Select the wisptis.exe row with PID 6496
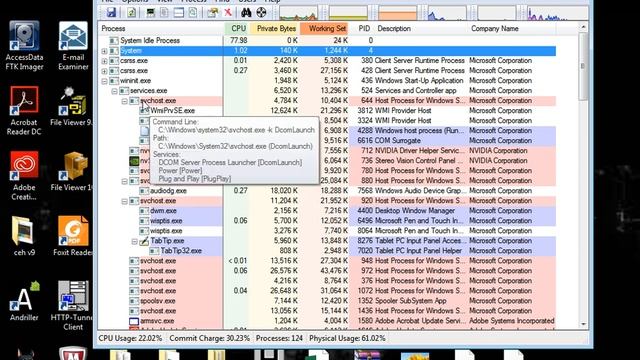The height and width of the screenshot is (360, 640). [x=327, y=221]
